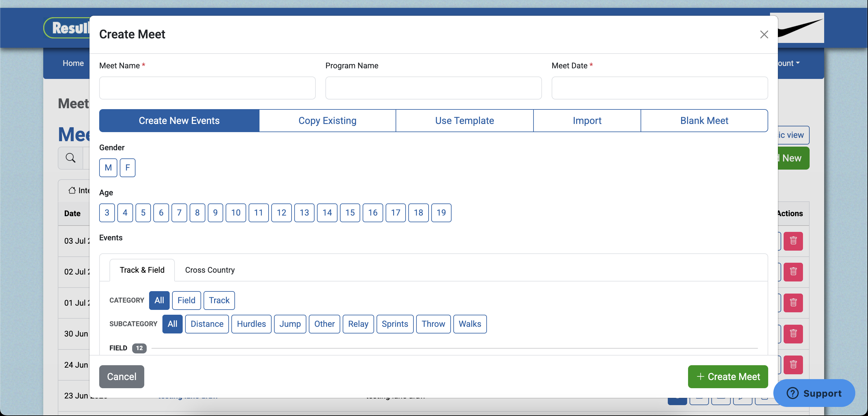Select age 10

(236, 213)
